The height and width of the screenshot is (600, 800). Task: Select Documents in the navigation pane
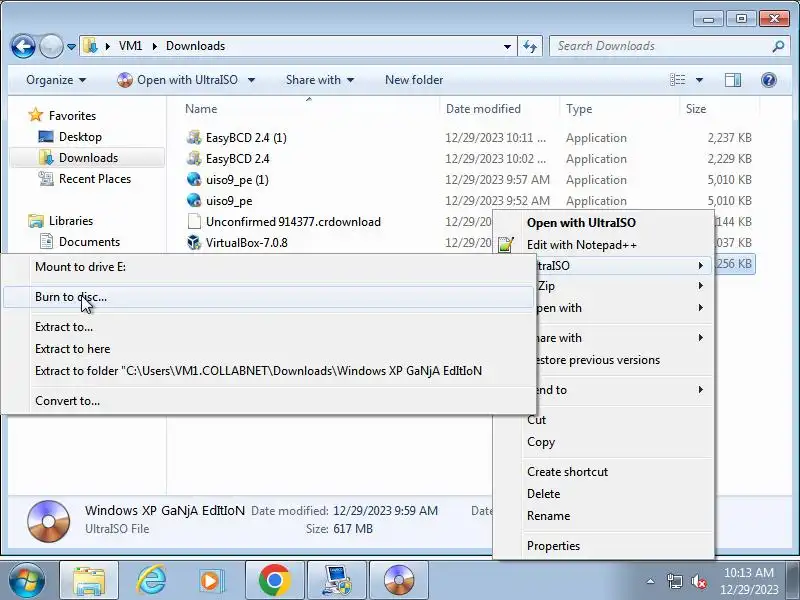89,242
